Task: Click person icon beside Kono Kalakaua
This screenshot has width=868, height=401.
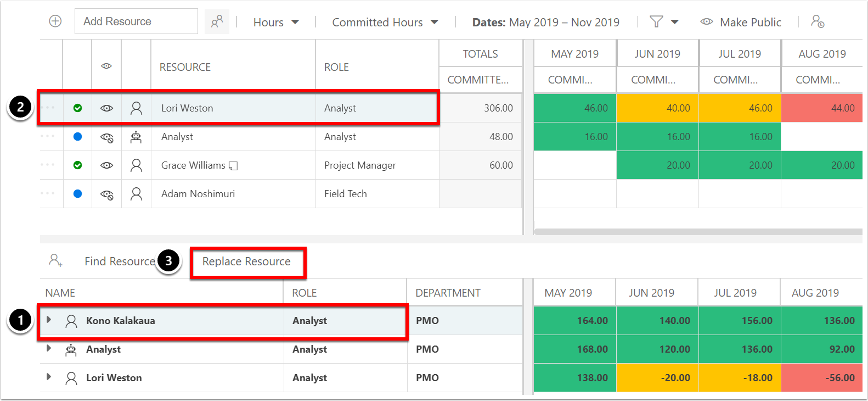Action: tap(71, 321)
